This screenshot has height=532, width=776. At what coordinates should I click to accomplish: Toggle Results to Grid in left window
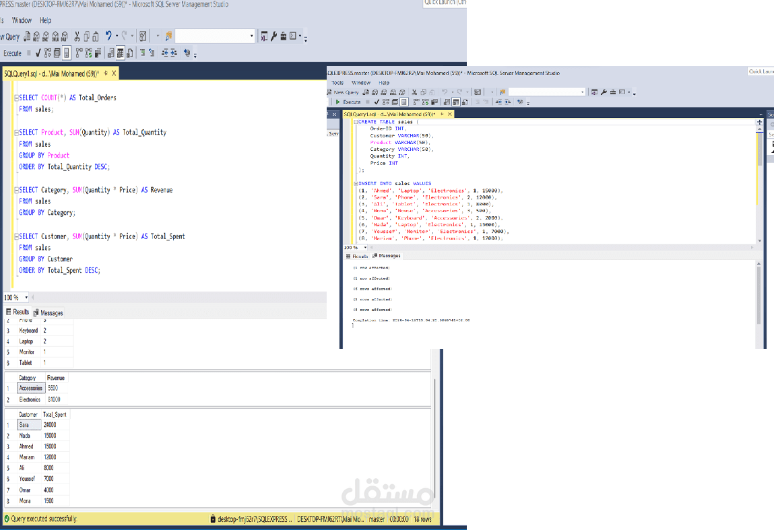coord(121,53)
